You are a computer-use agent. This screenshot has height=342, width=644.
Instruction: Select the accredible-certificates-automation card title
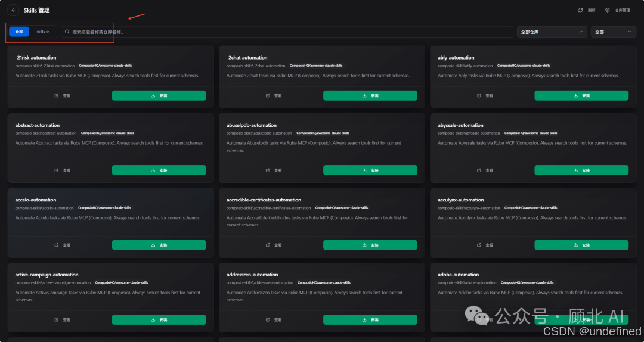click(264, 200)
